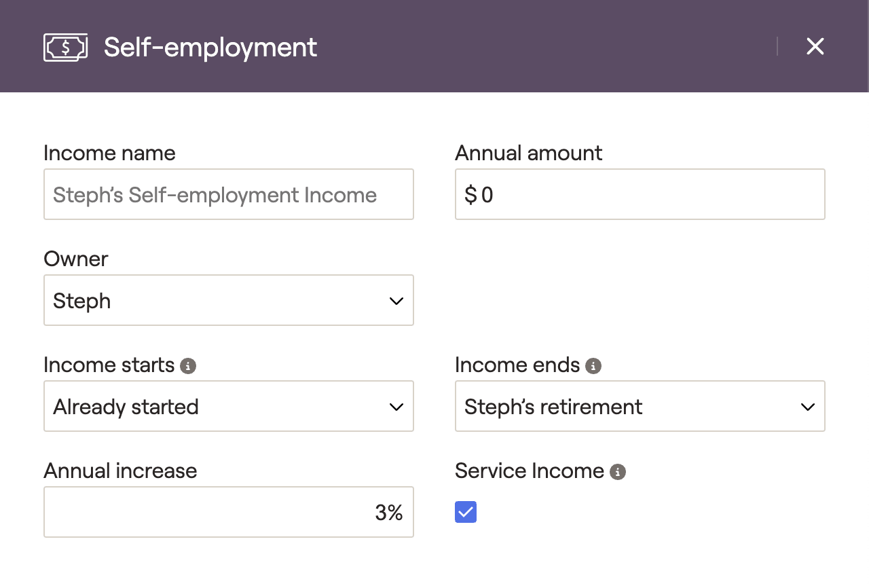The image size is (869, 588).
Task: Open the Steph's retirement dropdown
Action: click(640, 406)
